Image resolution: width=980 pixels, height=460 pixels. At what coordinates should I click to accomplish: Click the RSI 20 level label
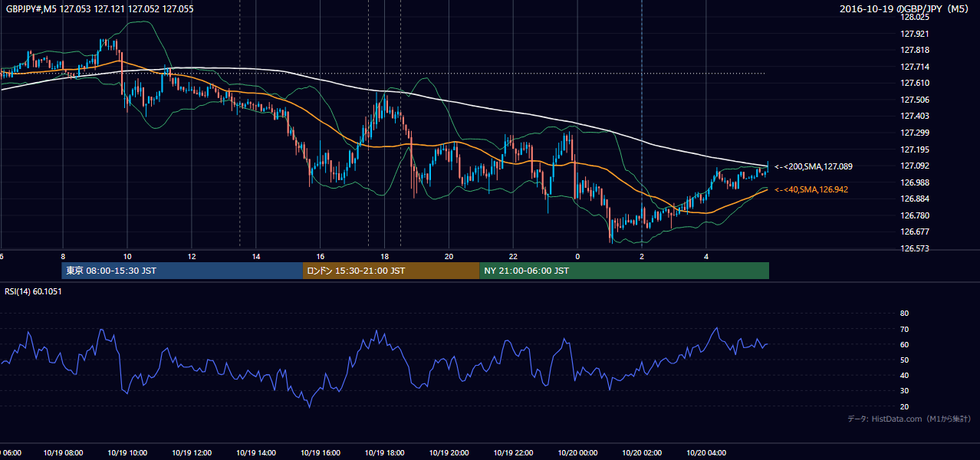pyautogui.click(x=904, y=406)
